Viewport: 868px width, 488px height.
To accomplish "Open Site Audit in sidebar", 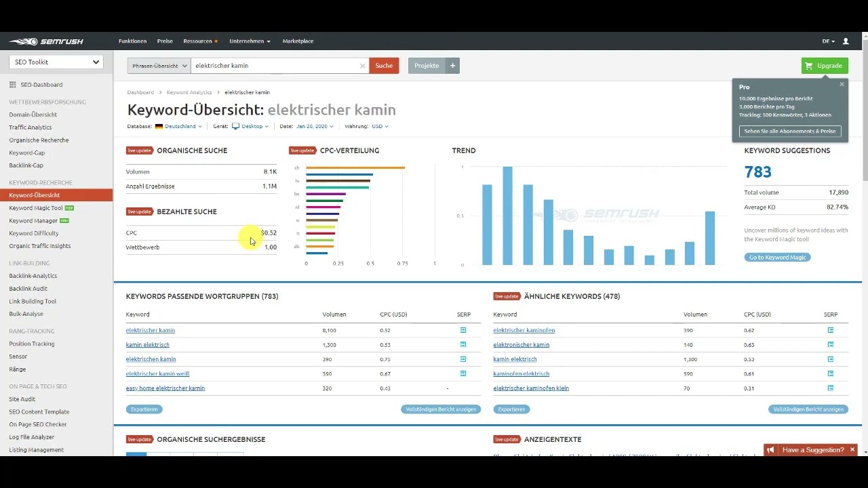I will point(22,399).
